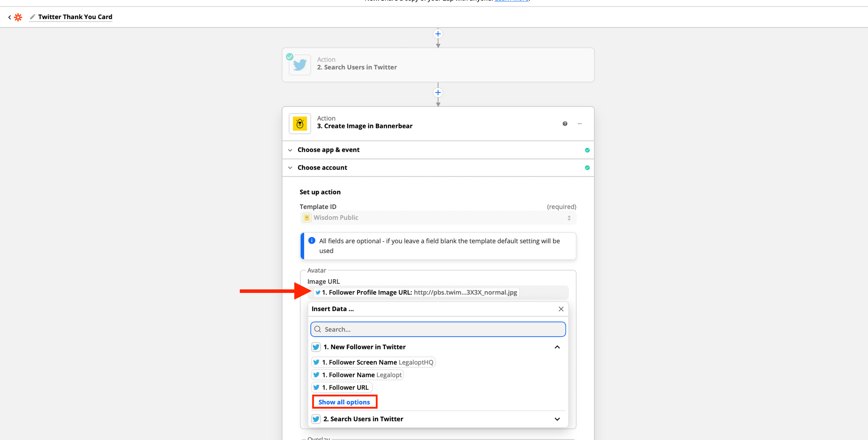The height and width of the screenshot is (440, 868).
Task: Click the green check on Choose app & event
Action: pyautogui.click(x=587, y=150)
